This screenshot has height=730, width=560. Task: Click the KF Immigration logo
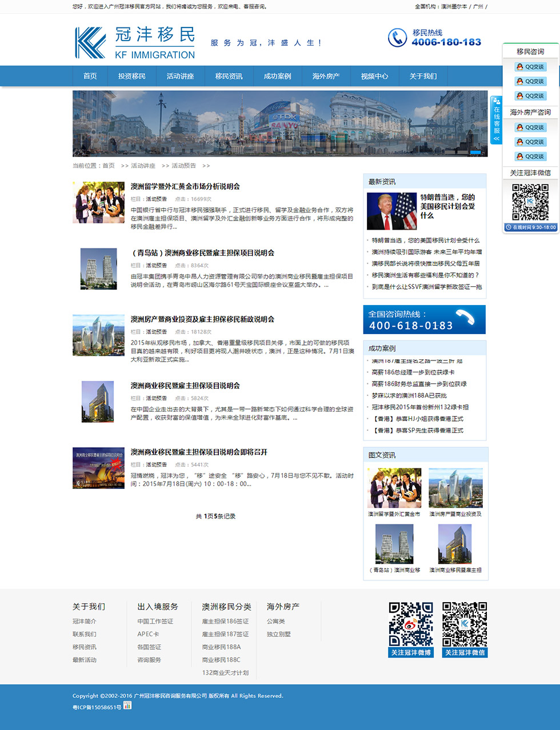(x=135, y=43)
